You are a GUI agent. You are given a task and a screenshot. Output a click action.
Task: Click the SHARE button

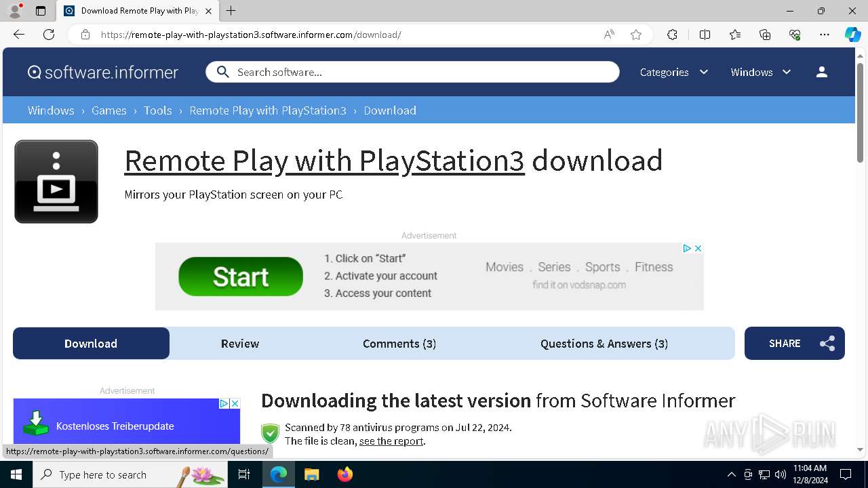click(x=795, y=344)
